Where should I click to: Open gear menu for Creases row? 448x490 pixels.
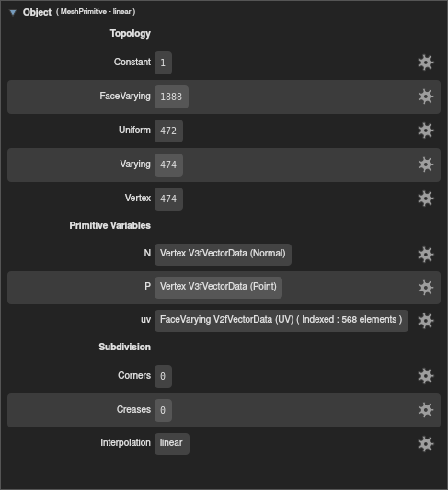(x=426, y=410)
